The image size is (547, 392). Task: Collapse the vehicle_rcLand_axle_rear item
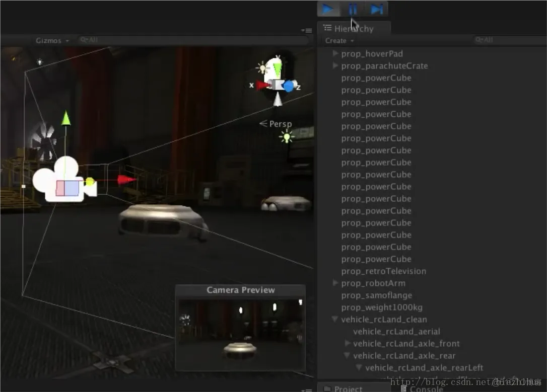[347, 355]
